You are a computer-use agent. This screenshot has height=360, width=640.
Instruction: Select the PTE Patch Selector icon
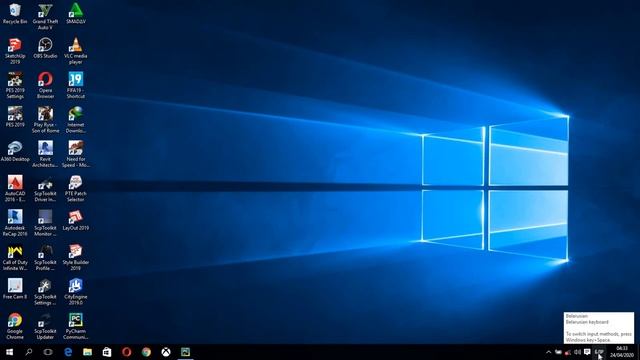point(76,189)
